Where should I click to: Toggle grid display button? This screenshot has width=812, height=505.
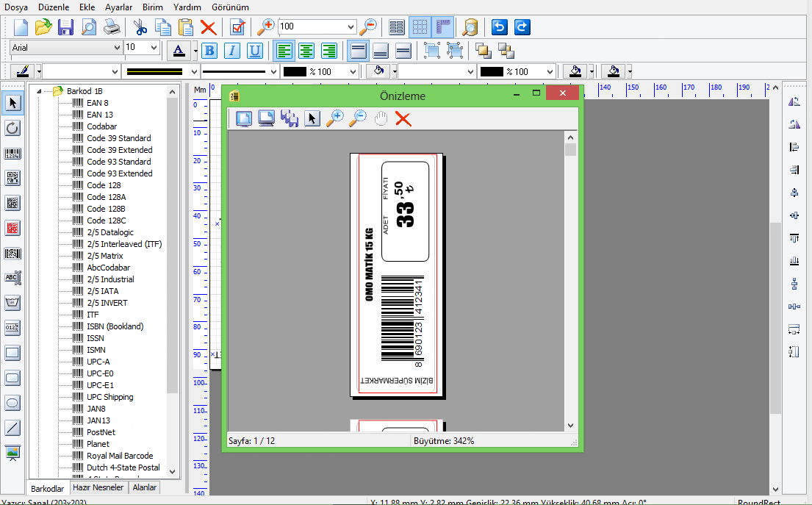[x=420, y=27]
